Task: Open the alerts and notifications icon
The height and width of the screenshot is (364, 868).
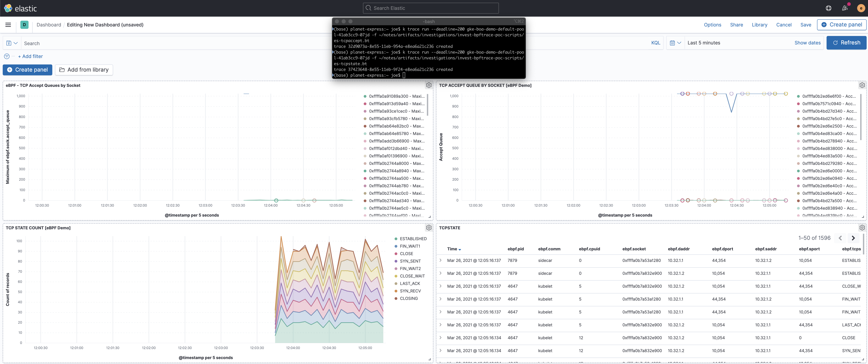Action: click(845, 8)
